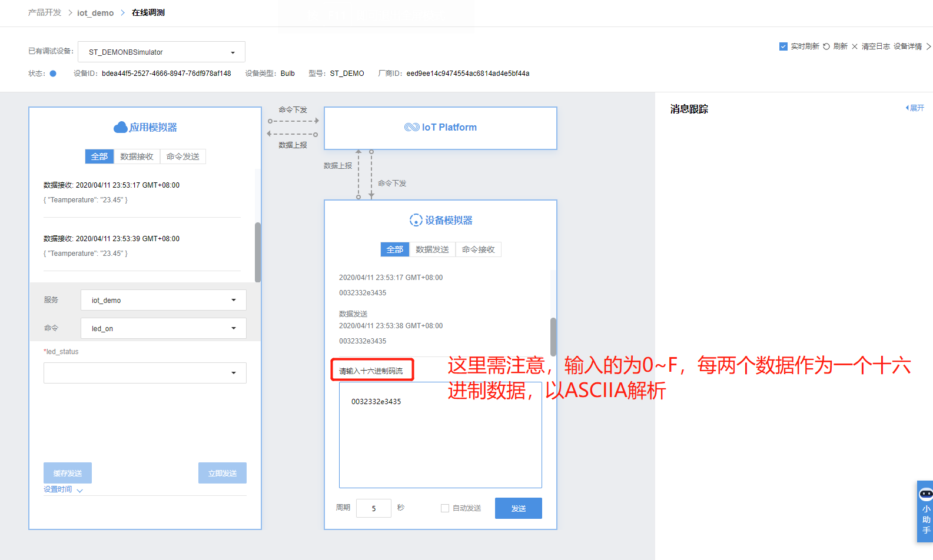This screenshot has height=560, width=933.
Task: Open the 命令 led_on dropdown
Action: pos(164,328)
